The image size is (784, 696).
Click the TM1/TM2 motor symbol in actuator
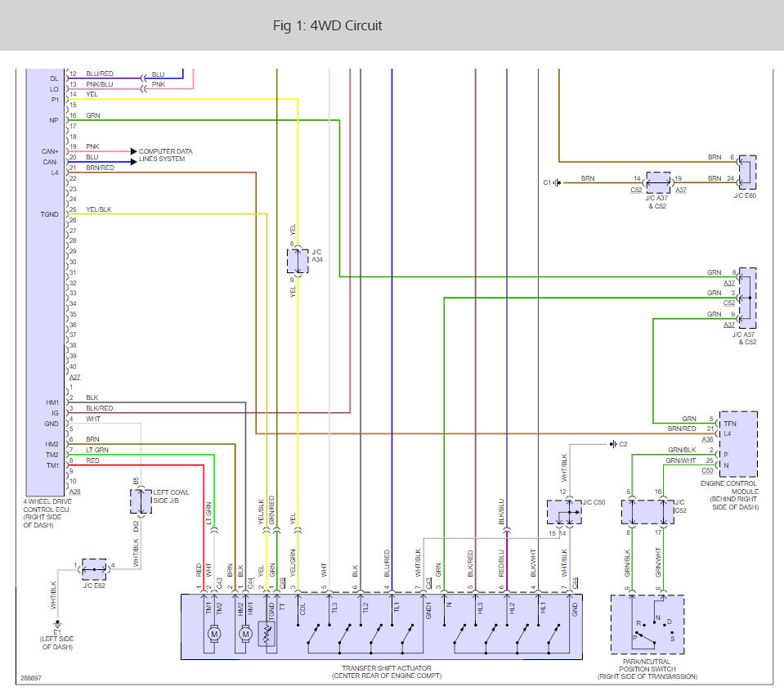(x=214, y=634)
